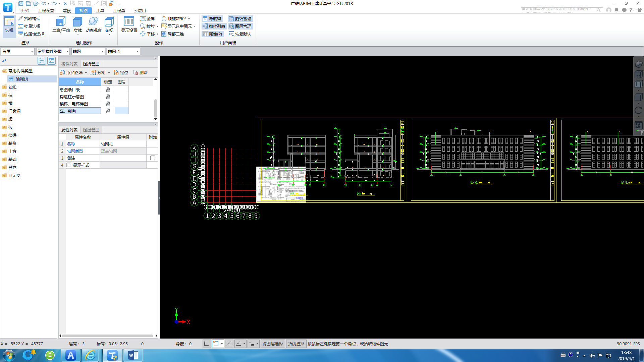Toggle 图纸管理 drawing management panel
644x362 pixels.
240,18
